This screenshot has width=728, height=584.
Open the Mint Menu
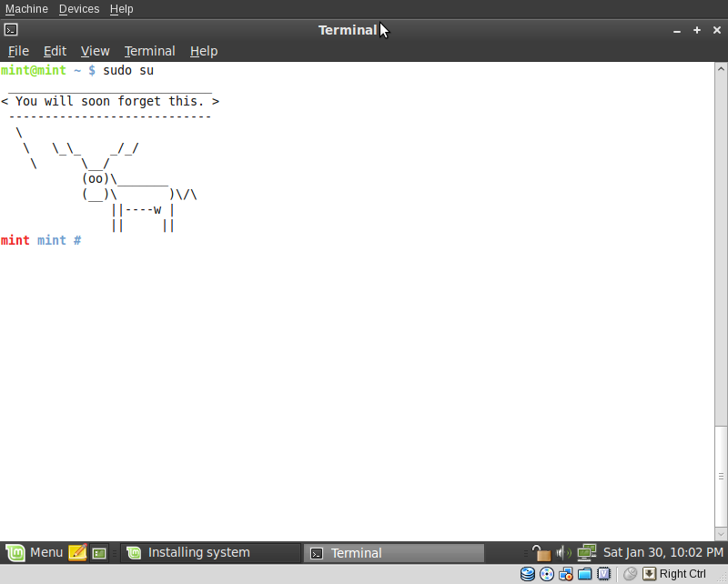(x=34, y=552)
